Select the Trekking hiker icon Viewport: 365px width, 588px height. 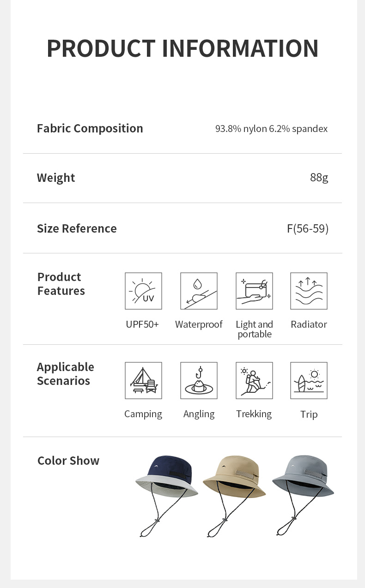point(254,380)
